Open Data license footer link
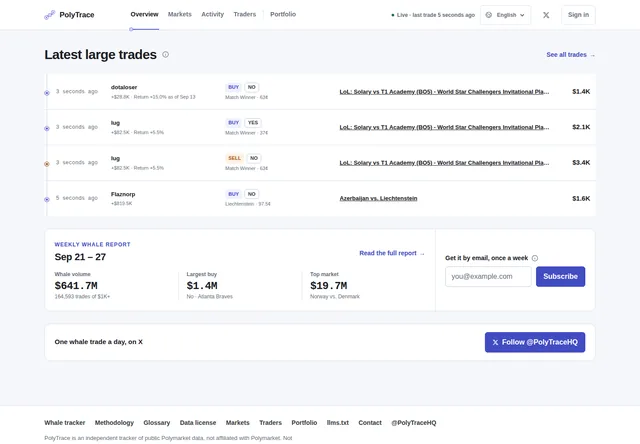The width and height of the screenshot is (640, 444). (198, 423)
